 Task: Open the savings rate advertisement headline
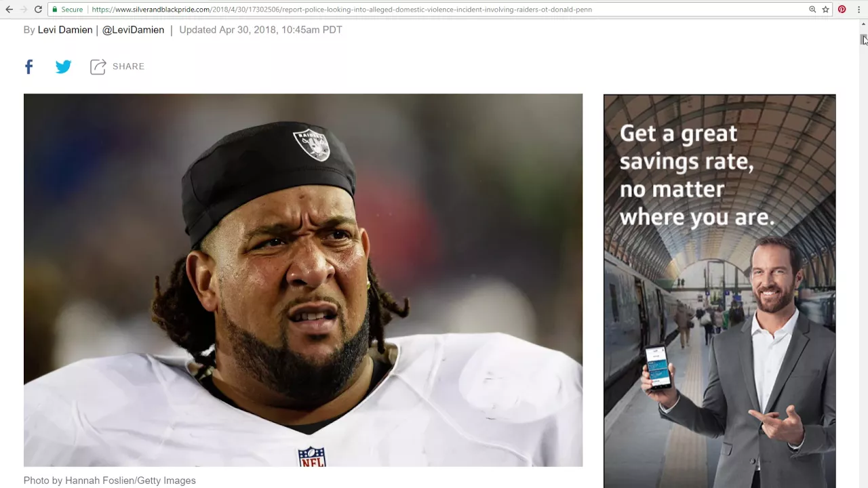pos(696,175)
